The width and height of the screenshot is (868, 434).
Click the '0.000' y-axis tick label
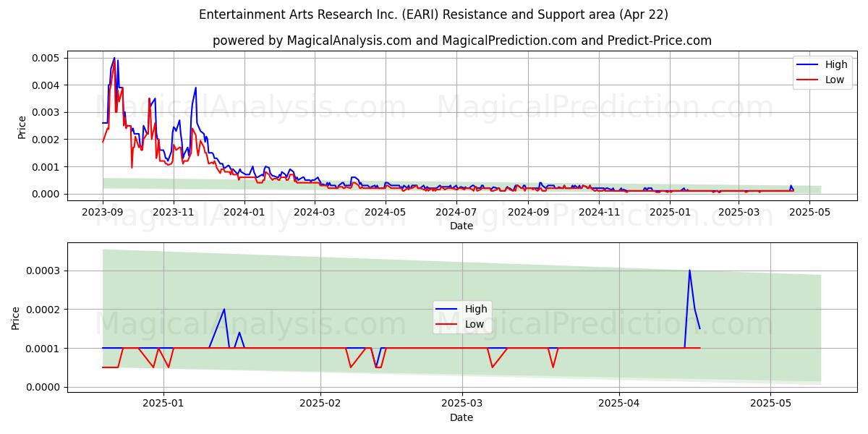[46, 194]
